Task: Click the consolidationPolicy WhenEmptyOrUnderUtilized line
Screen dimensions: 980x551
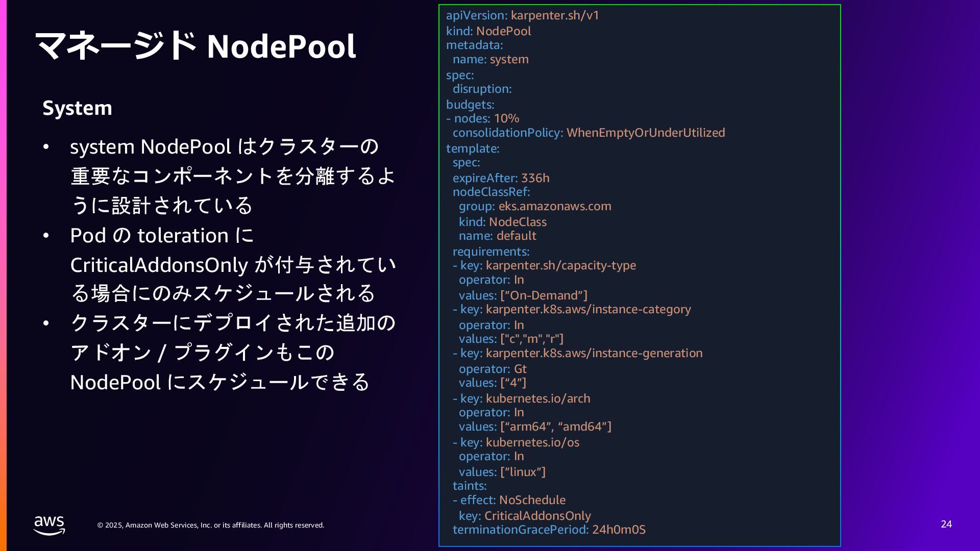Action: (x=588, y=133)
